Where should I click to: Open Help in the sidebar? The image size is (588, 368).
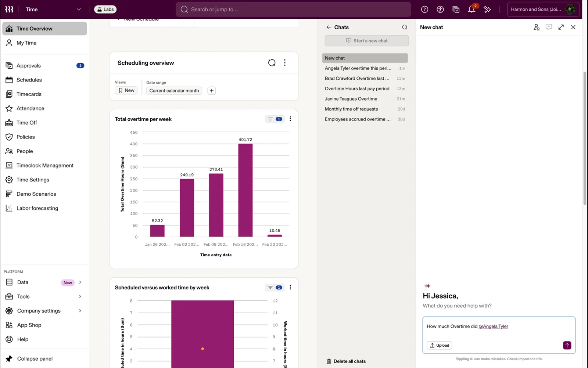(x=44, y=340)
